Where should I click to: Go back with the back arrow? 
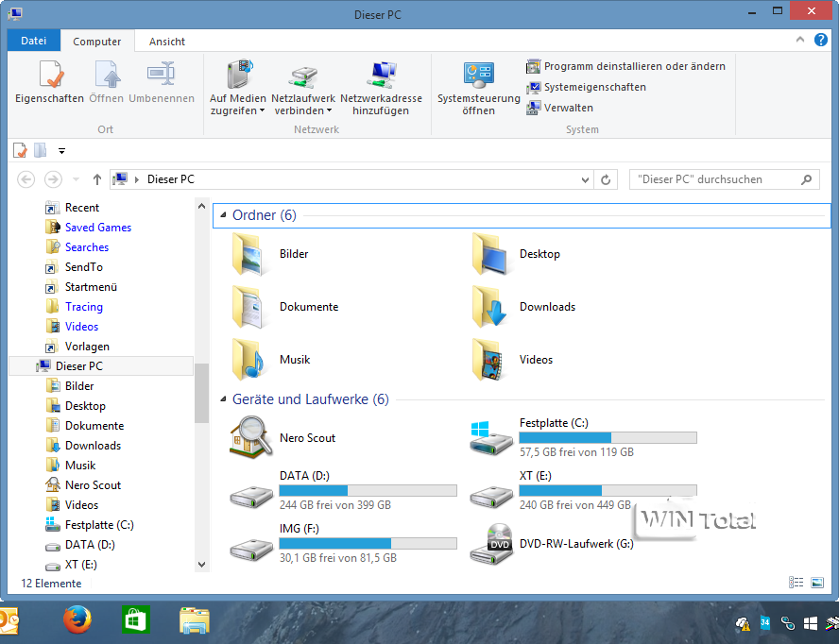coord(26,179)
